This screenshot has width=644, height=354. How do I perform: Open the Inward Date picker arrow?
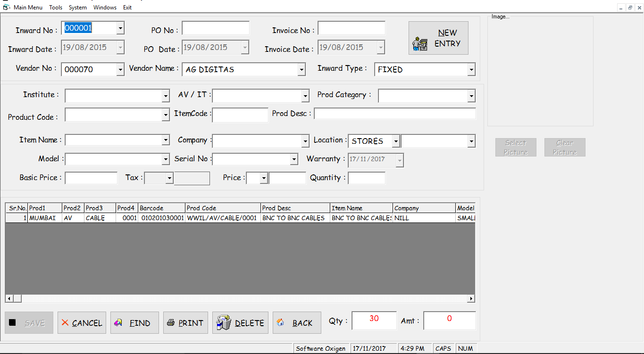point(120,47)
